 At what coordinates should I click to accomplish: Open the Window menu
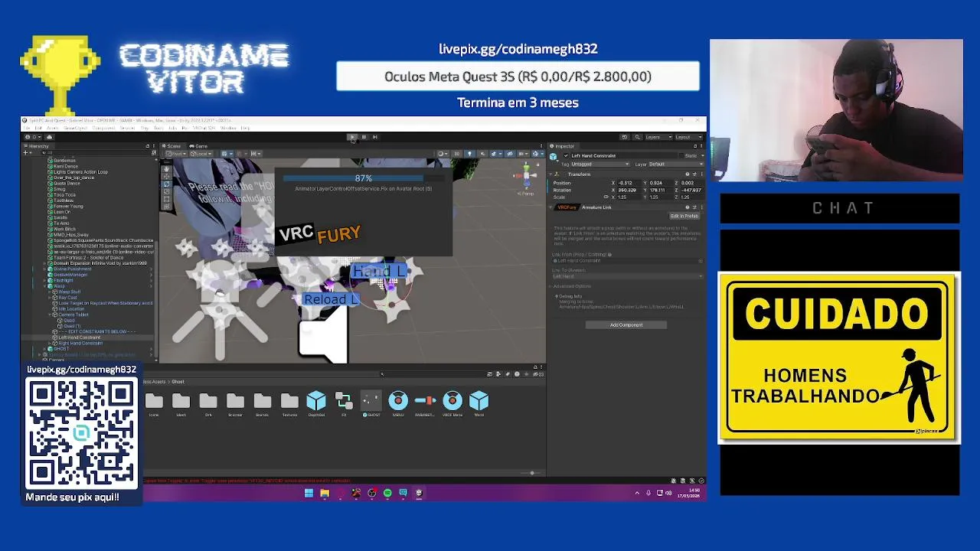click(x=227, y=128)
